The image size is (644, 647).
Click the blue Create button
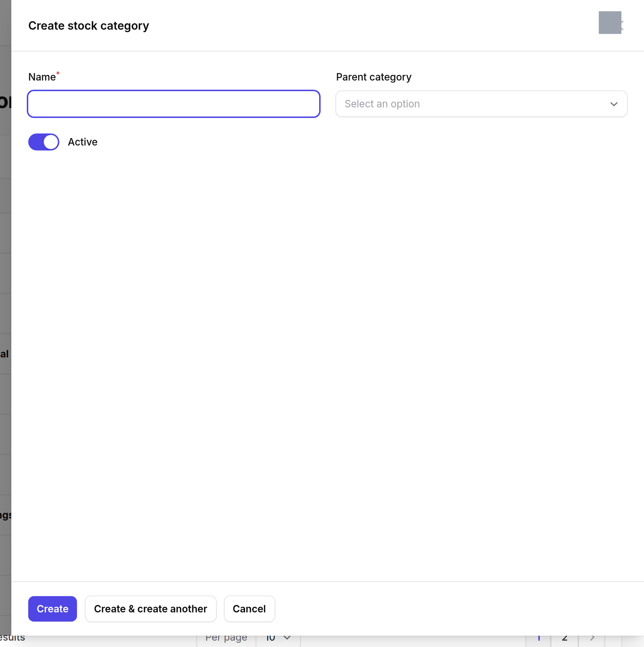[x=53, y=609]
